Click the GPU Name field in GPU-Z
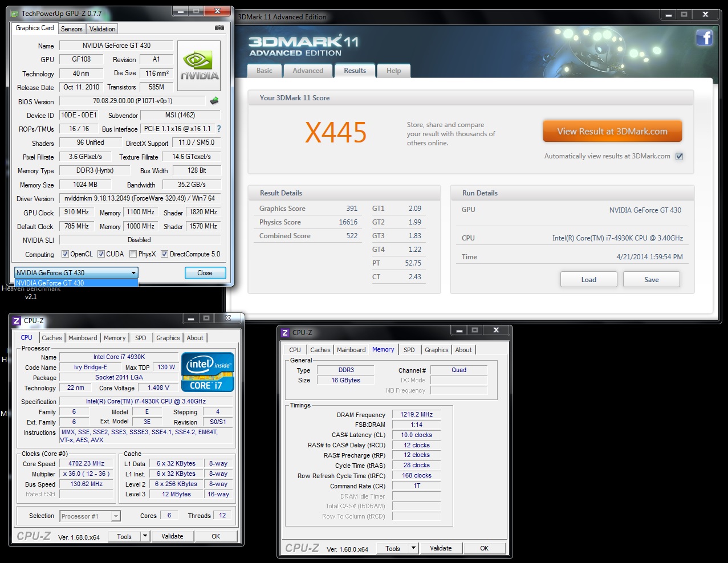This screenshot has height=563, width=728. coord(116,46)
